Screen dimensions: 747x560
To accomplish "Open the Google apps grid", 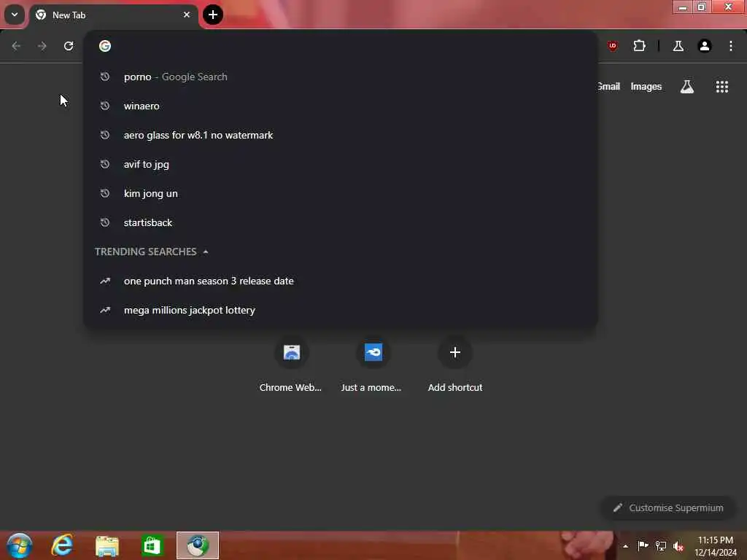I will (x=721, y=87).
